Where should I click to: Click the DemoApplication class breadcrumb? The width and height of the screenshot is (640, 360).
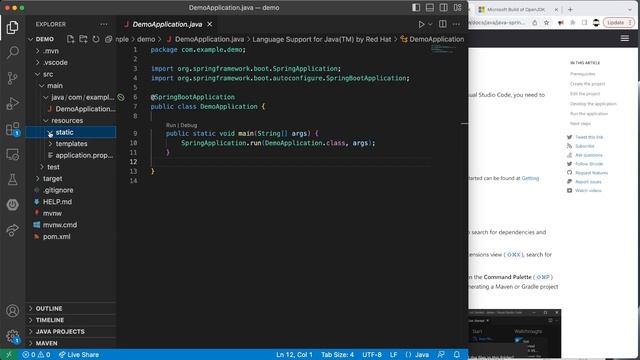tap(432, 39)
